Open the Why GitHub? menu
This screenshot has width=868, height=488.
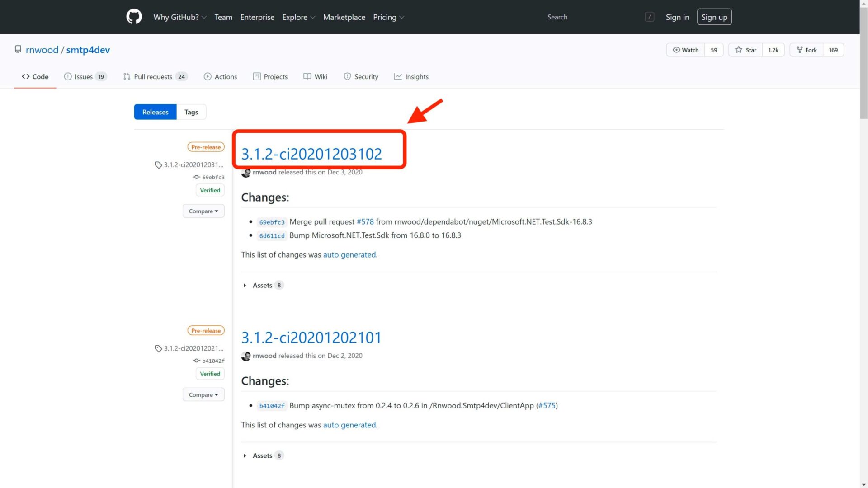click(180, 17)
